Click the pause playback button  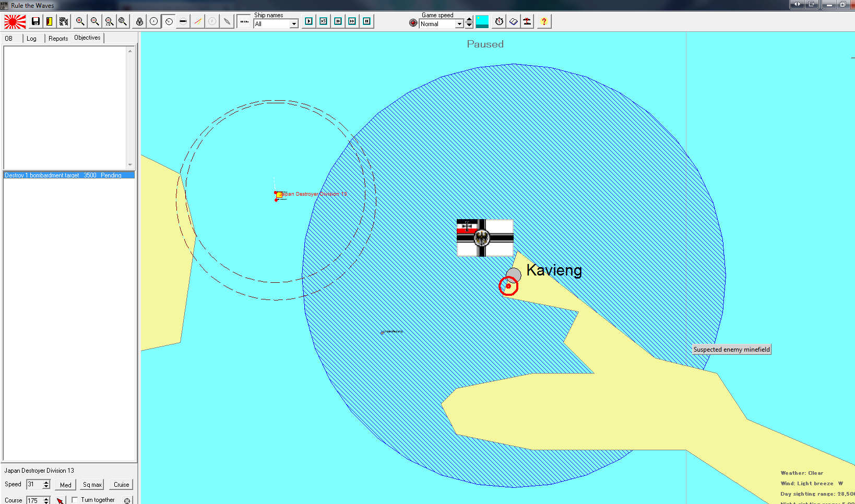click(x=367, y=21)
